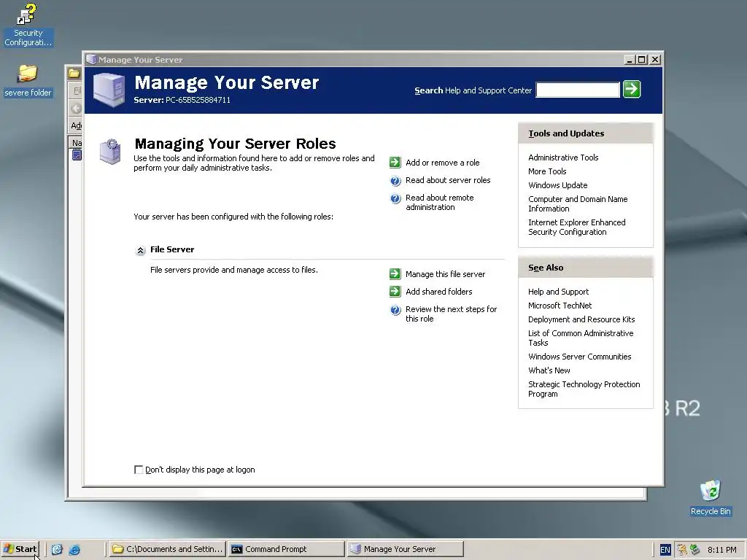
Task: Maximize the Manage Your Server window
Action: pyautogui.click(x=642, y=60)
